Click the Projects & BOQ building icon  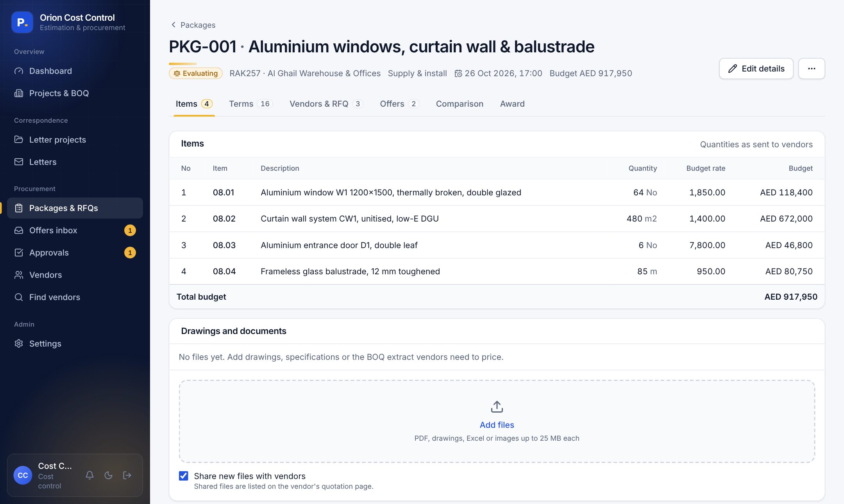coord(19,93)
